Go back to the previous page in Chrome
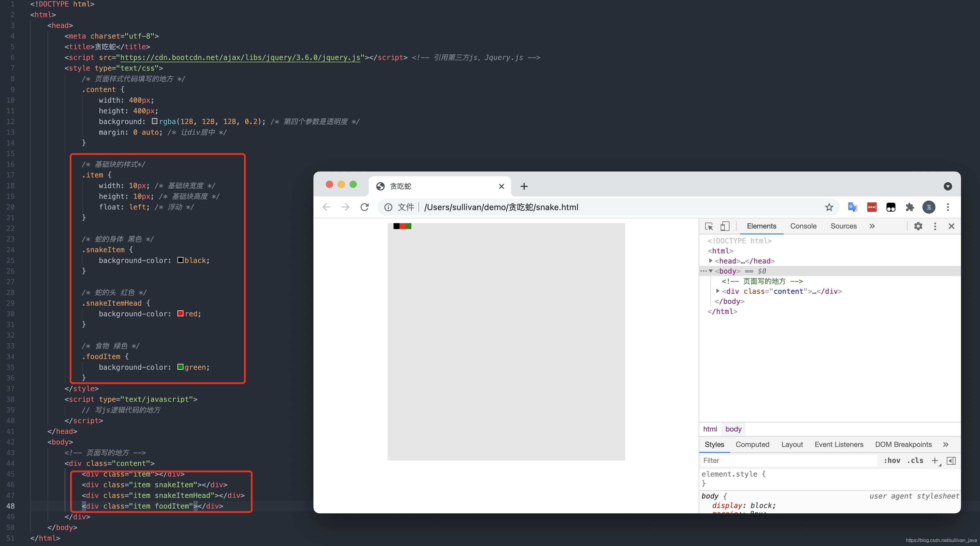 pos(326,207)
